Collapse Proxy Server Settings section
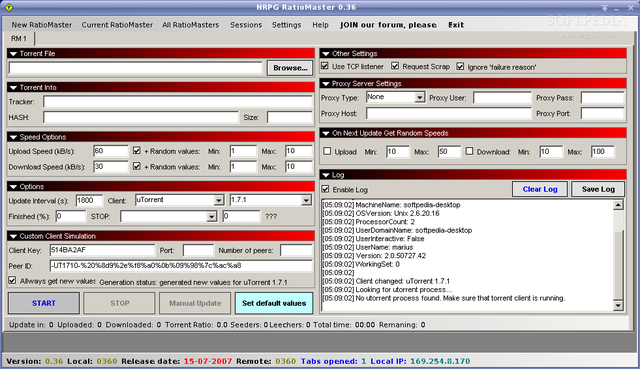 pyautogui.click(x=325, y=84)
